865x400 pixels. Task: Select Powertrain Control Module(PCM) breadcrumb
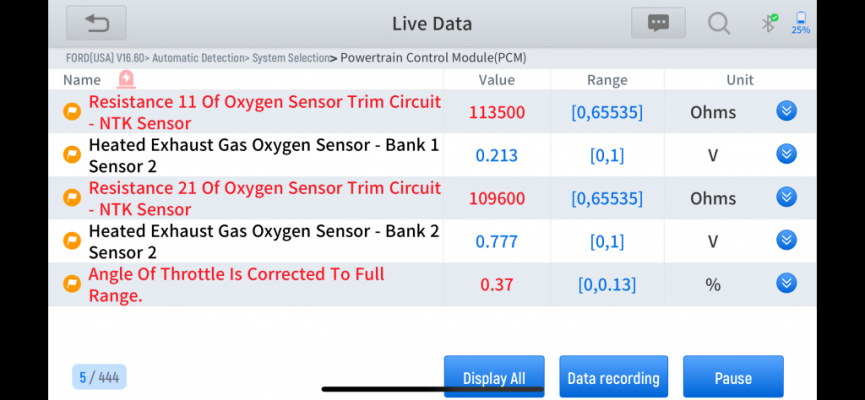point(433,58)
